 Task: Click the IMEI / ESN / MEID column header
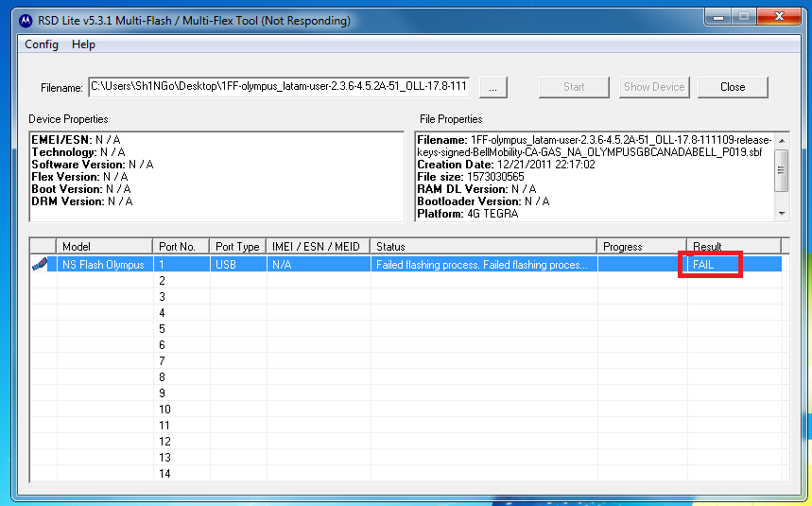click(x=318, y=247)
